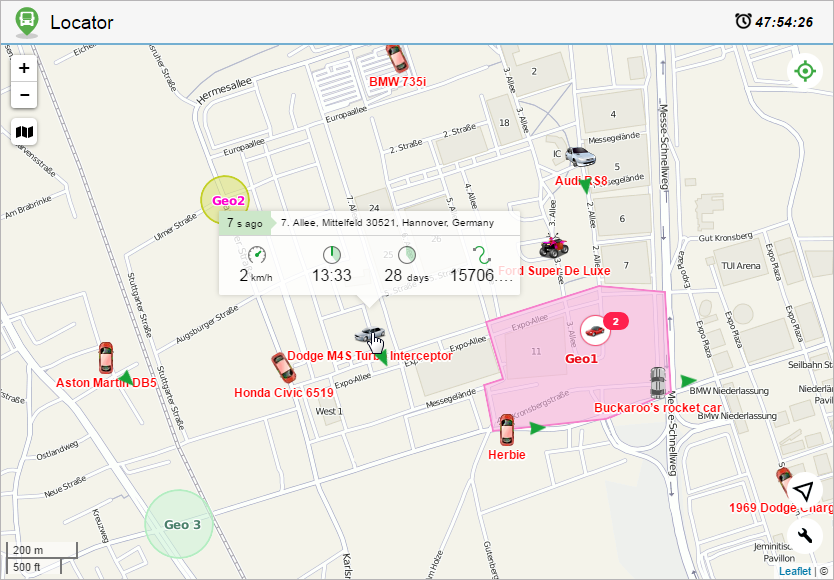Click the 1969 Dodge Charger label
The image size is (834, 580).
pyautogui.click(x=781, y=508)
